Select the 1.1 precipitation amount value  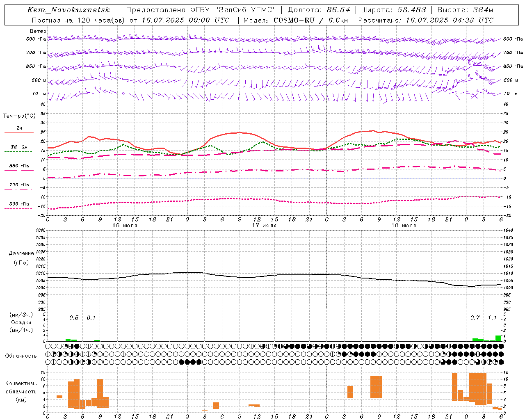492,318
